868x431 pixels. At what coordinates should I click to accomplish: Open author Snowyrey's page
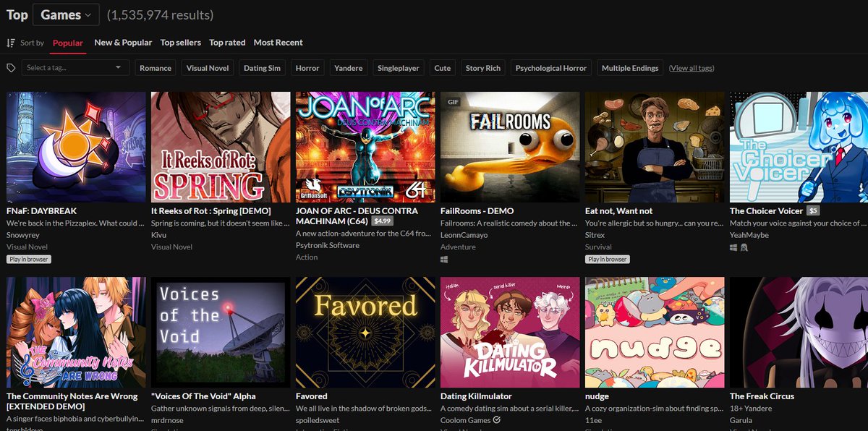pos(24,235)
